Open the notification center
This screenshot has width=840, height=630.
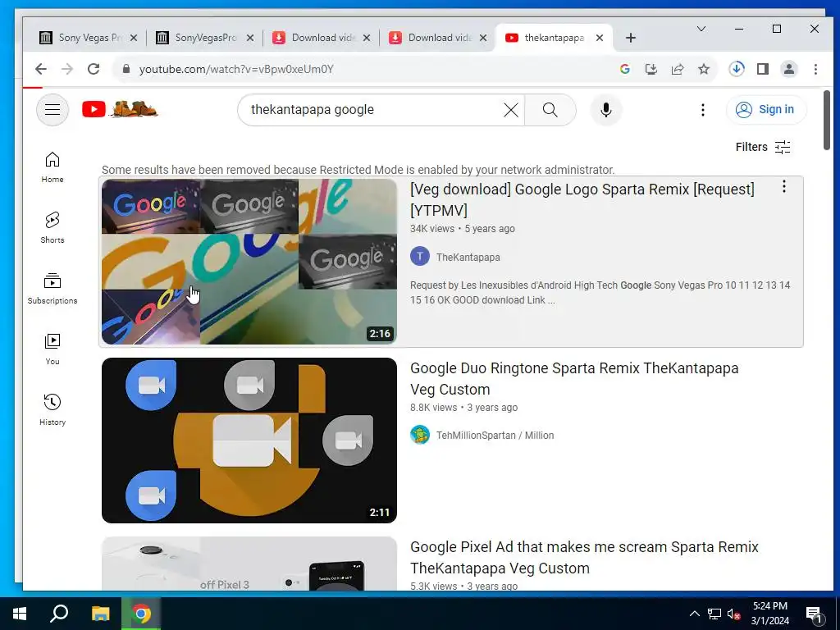(x=814, y=614)
